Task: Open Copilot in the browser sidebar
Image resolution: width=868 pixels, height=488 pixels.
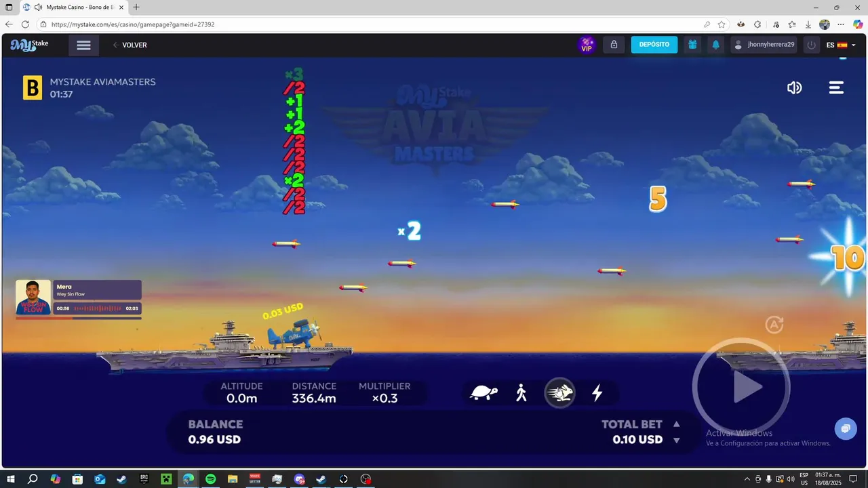Action: click(x=858, y=24)
